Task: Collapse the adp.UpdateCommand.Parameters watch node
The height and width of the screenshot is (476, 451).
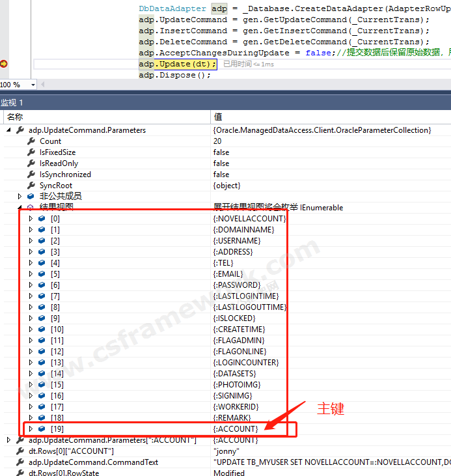Action: tap(8, 130)
